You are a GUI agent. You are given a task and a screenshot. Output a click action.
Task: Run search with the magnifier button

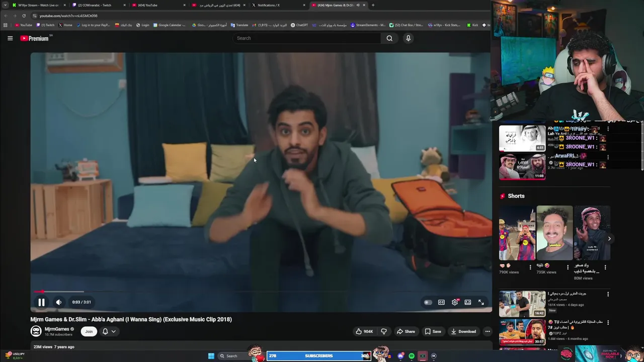point(389,38)
